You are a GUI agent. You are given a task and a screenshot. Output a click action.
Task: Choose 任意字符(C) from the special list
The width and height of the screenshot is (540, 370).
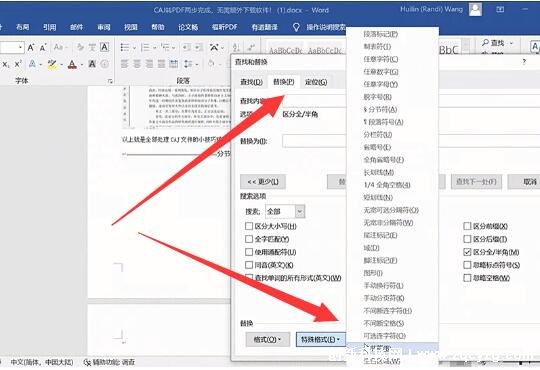(x=381, y=59)
